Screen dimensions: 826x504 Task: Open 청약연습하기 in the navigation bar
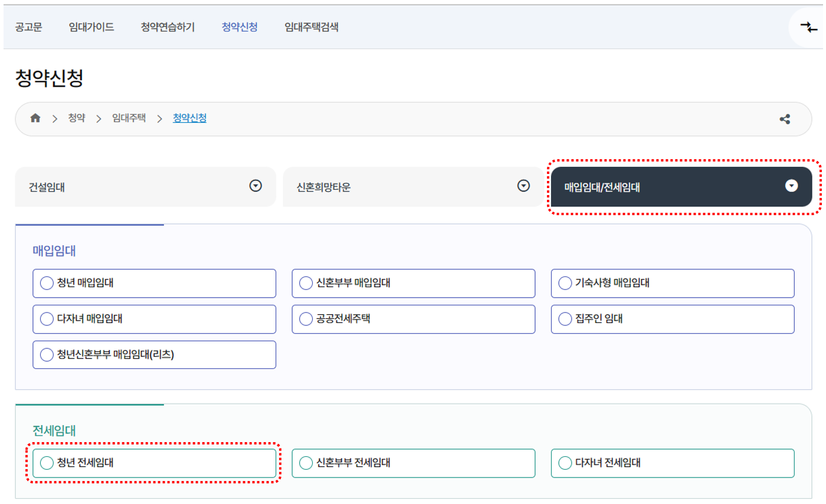coord(168,27)
